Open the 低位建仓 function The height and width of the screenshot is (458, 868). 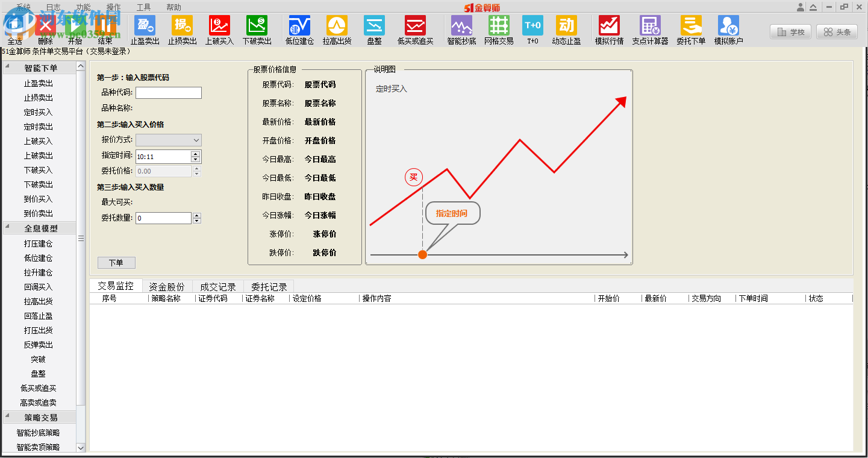pyautogui.click(x=299, y=29)
